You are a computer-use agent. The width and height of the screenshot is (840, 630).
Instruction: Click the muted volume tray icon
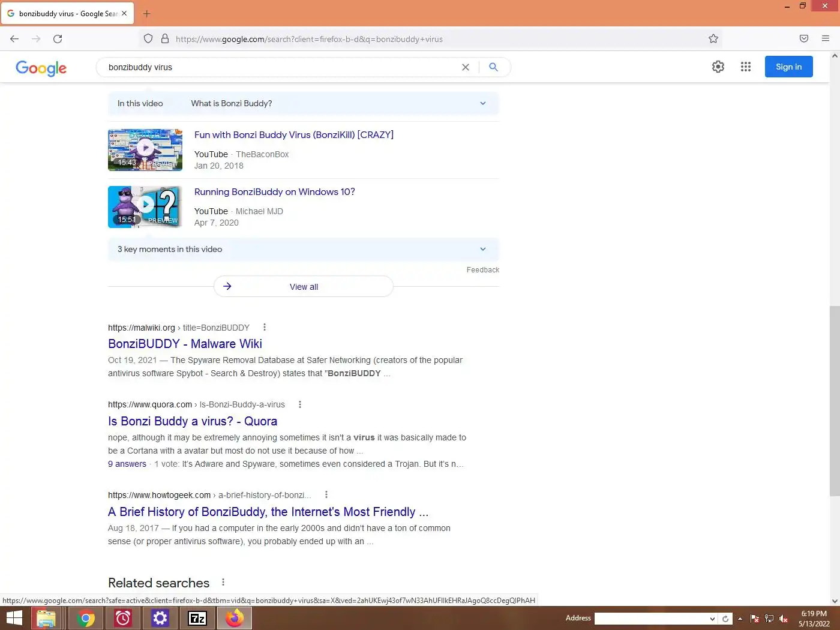(783, 619)
